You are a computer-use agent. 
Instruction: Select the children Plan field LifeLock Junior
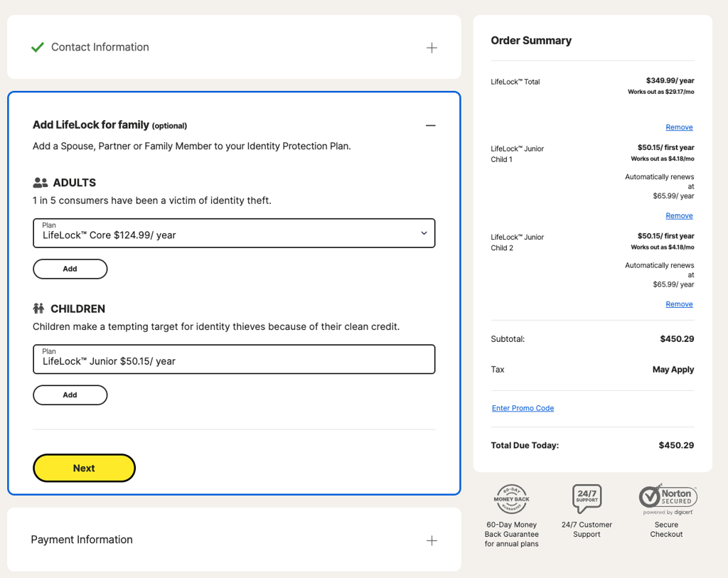pos(234,359)
